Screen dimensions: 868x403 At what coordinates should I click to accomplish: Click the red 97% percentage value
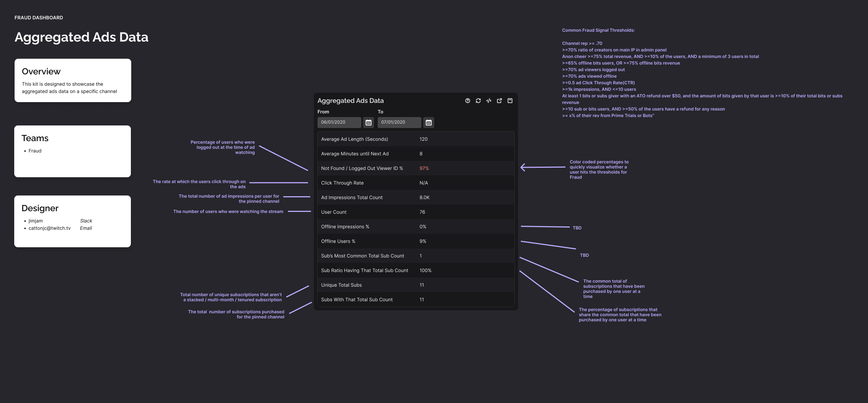[x=424, y=168]
